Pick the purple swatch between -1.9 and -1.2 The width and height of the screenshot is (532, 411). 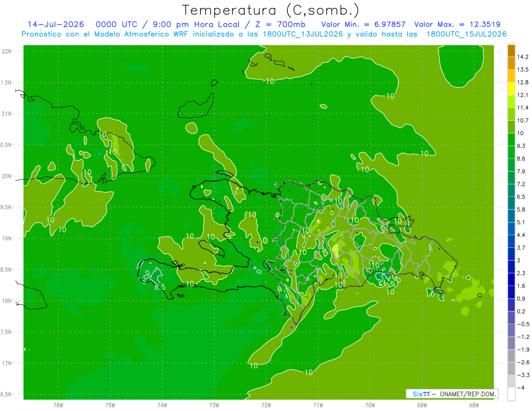[x=511, y=343]
